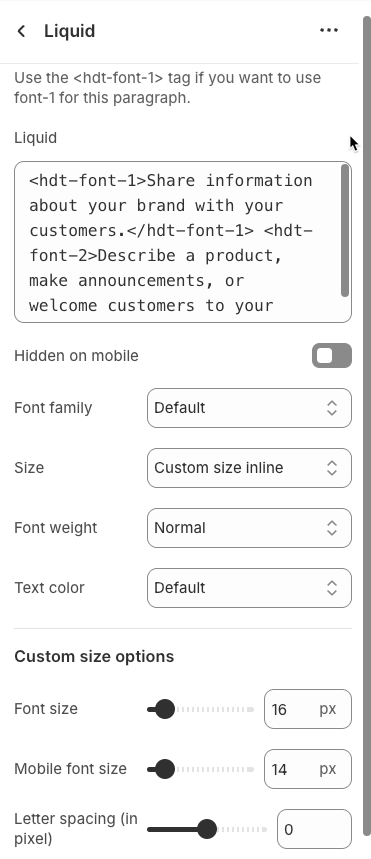The width and height of the screenshot is (371, 859).
Task: Toggle the Hidden on mobile switch
Action: pyautogui.click(x=332, y=356)
